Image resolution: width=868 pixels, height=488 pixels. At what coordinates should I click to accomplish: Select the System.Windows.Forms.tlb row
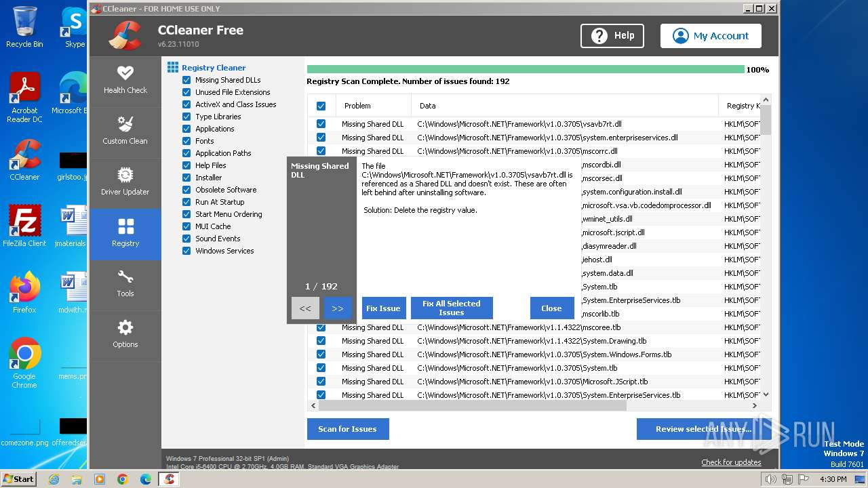pyautogui.click(x=534, y=354)
